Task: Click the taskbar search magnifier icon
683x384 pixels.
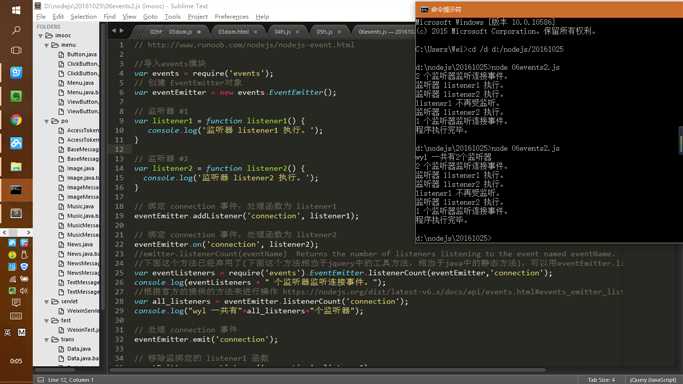Action: [16, 30]
